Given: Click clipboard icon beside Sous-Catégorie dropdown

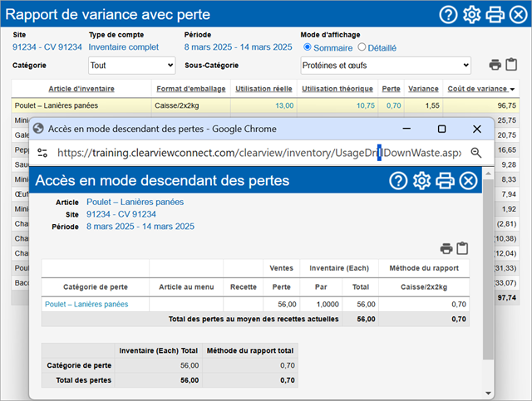Looking at the screenshot, I should [x=511, y=64].
